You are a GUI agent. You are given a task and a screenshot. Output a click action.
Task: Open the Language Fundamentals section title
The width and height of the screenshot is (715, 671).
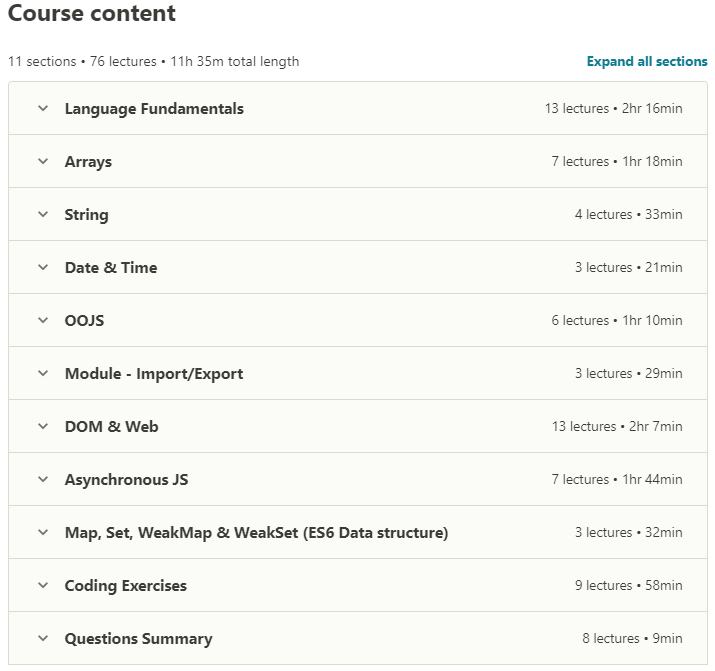tap(154, 109)
